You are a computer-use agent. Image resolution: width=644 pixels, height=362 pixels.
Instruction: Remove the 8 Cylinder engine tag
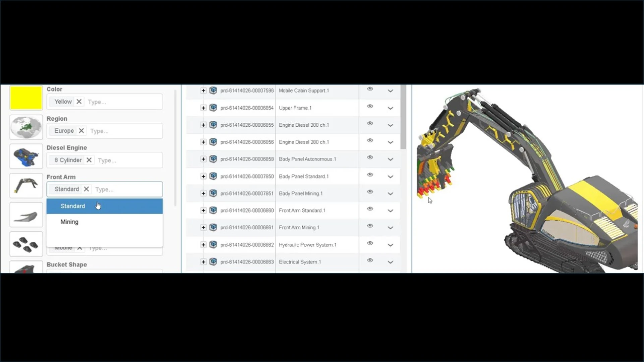(89, 160)
